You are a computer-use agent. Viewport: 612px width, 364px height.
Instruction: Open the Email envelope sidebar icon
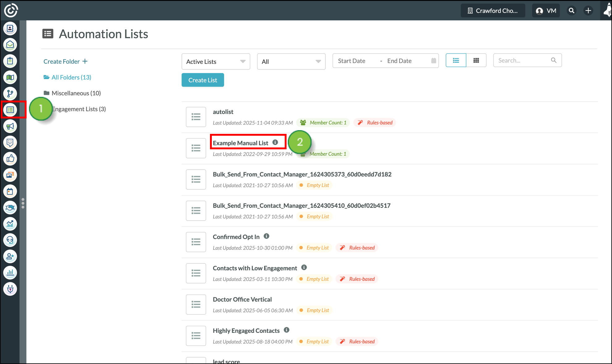coord(10,45)
